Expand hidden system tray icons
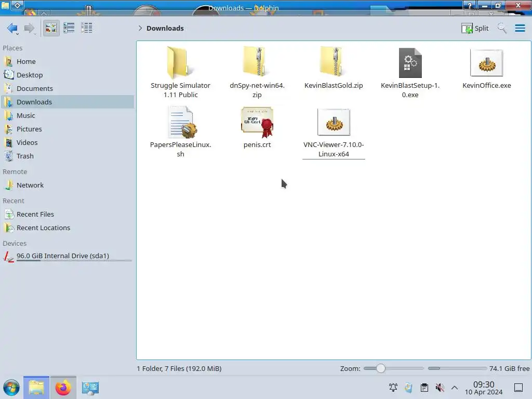The image size is (532, 399). click(455, 388)
